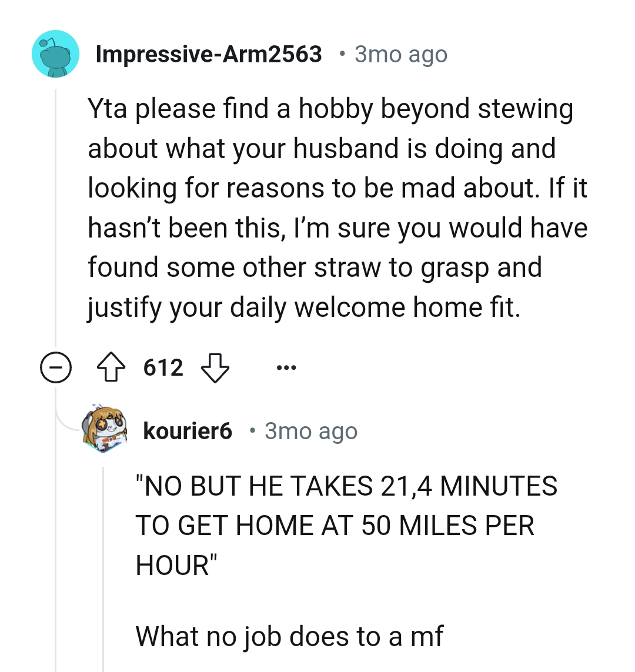Open Impressive-Arm2563's profile via their username
Image resolution: width=635 pixels, height=672 pixels.
coord(209,54)
